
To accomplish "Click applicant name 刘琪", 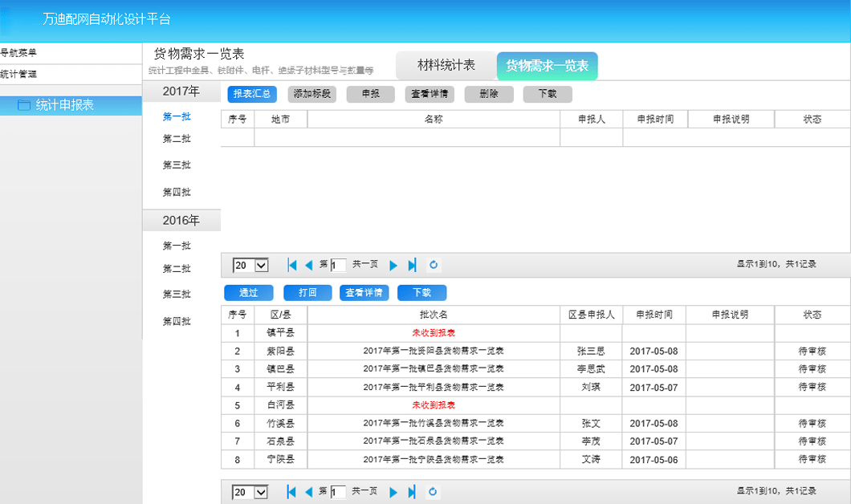I will click(x=591, y=388).
